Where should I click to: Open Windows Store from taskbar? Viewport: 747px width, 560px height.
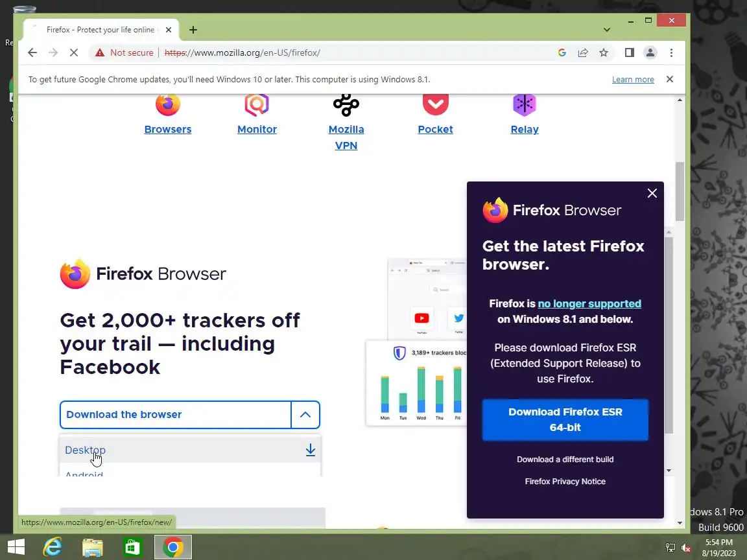[132, 547]
